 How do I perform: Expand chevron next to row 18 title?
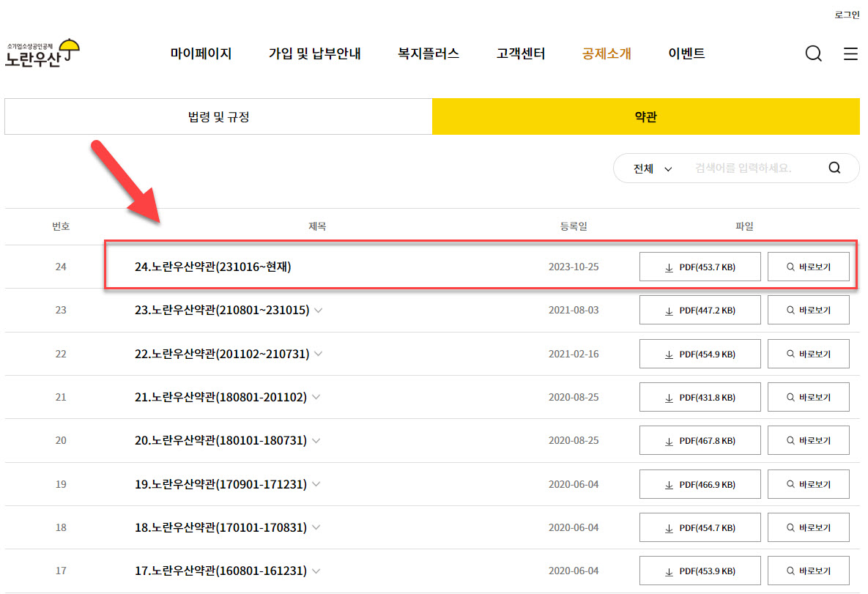316,527
